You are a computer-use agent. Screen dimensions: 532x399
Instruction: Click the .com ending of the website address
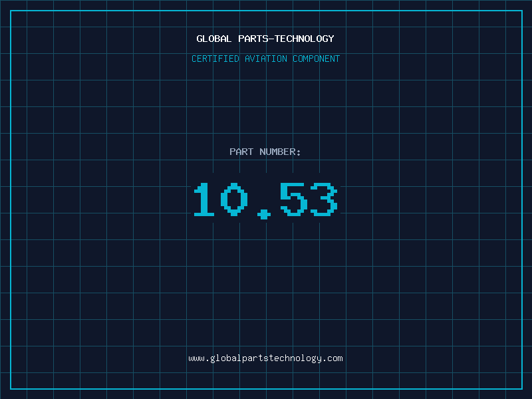pyautogui.click(x=332, y=358)
